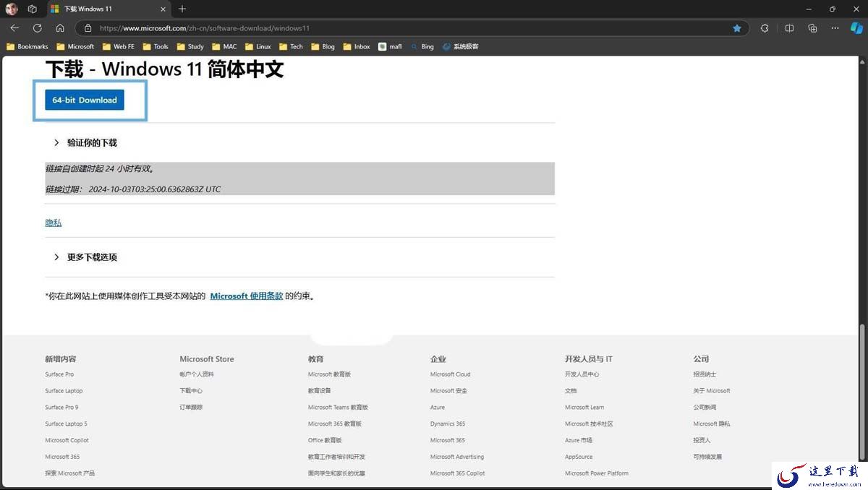This screenshot has width=868, height=490.
Task: Open the 系统极客 bookmark
Action: [460, 46]
